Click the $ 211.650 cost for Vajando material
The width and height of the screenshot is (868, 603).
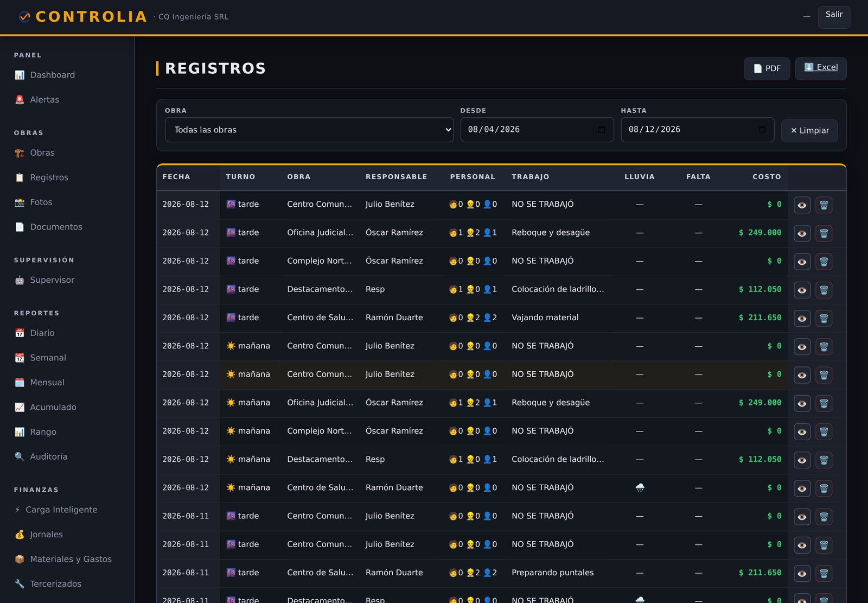pos(760,318)
